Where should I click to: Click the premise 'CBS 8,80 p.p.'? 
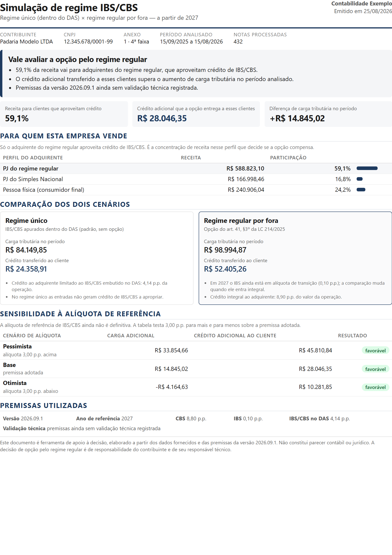[x=191, y=419]
